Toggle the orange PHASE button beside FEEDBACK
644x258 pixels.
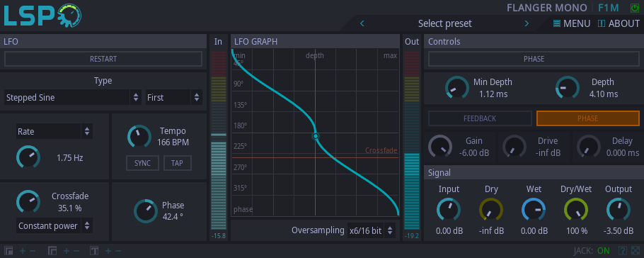tap(587, 118)
